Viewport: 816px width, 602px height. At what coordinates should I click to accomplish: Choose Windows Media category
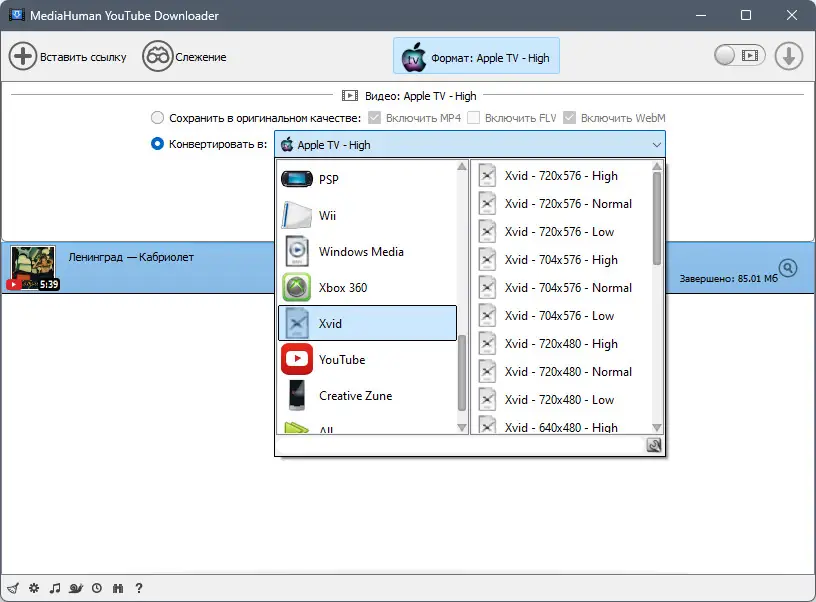point(367,251)
